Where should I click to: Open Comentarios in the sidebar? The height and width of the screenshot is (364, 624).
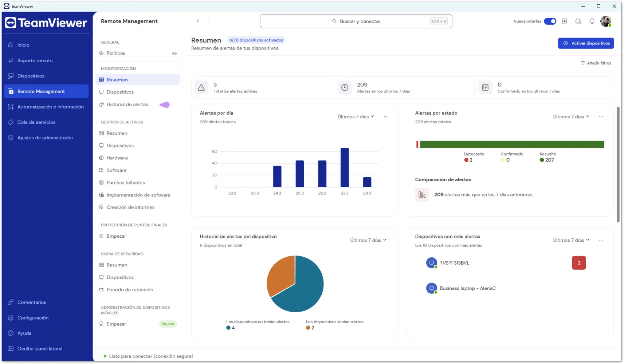[46, 302]
